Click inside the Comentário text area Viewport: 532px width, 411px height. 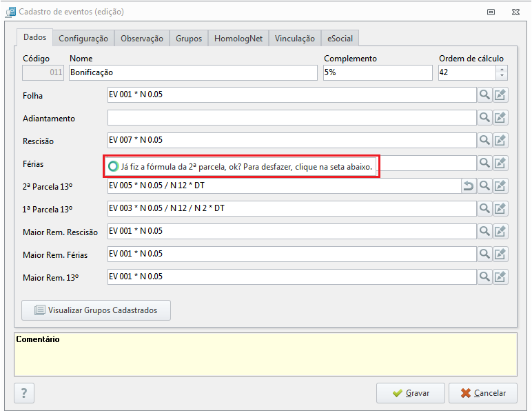click(x=266, y=354)
